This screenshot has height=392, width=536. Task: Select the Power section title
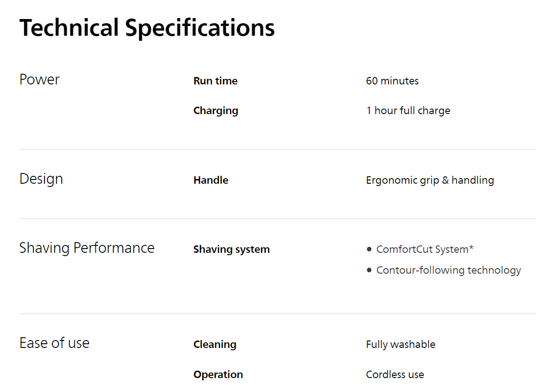(39, 79)
